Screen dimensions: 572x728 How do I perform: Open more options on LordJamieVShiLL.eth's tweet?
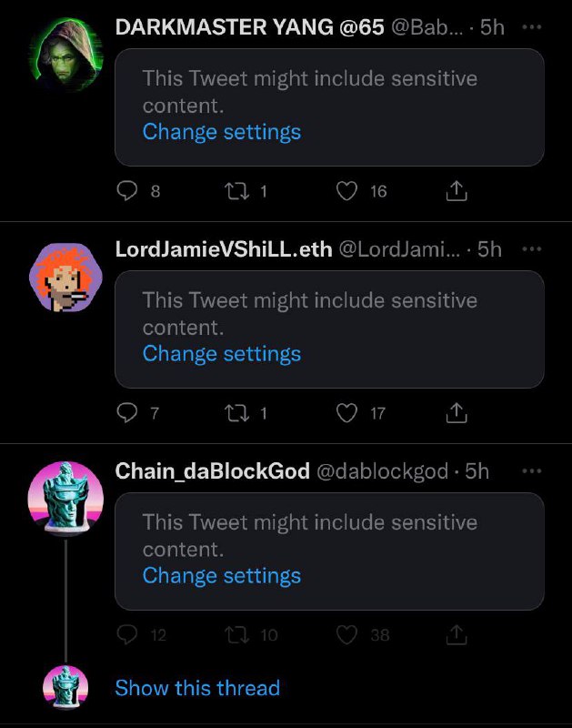(x=532, y=248)
